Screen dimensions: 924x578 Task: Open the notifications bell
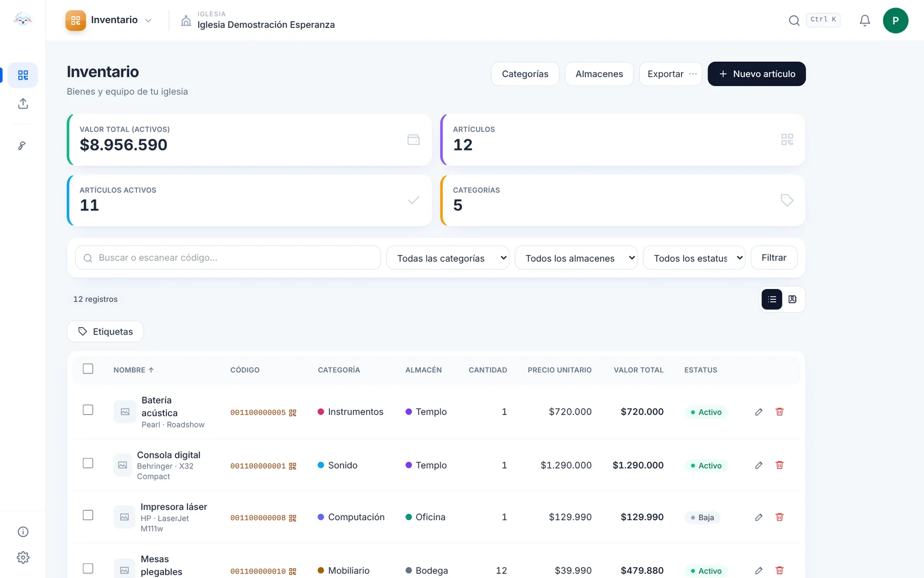point(865,20)
